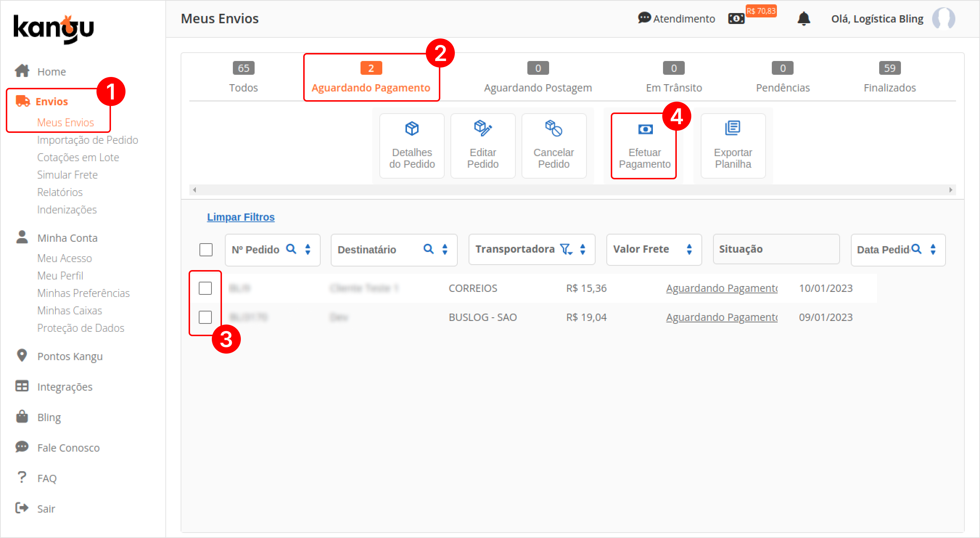Click the Bling bag icon
Viewport: 980px width, 538px height.
point(22,416)
